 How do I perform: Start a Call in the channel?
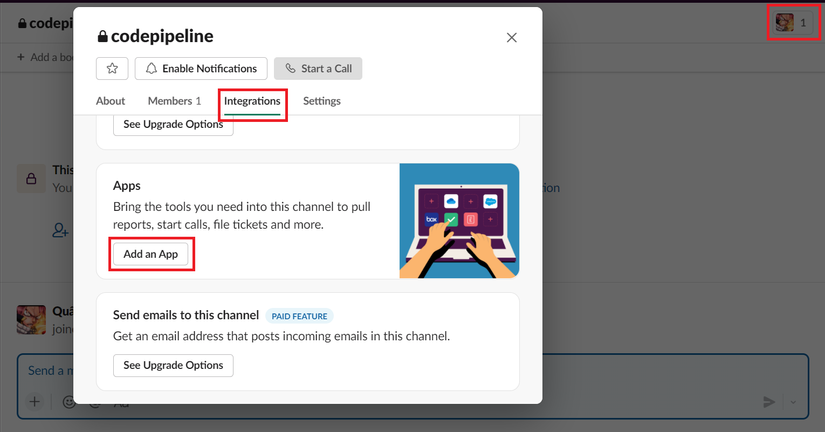pyautogui.click(x=318, y=68)
